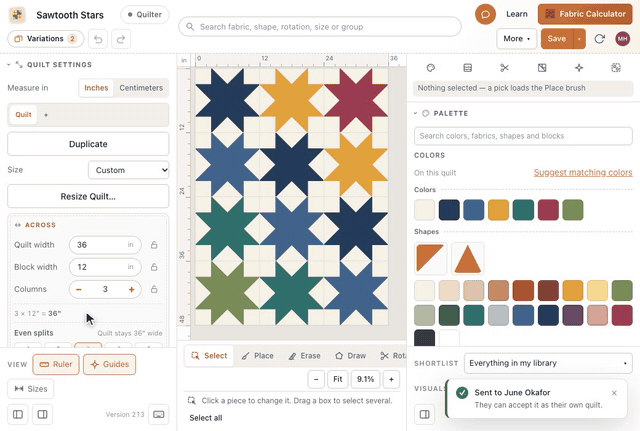The image size is (640, 431).
Task: Toggle the Block width lock icon
Action: tap(154, 267)
